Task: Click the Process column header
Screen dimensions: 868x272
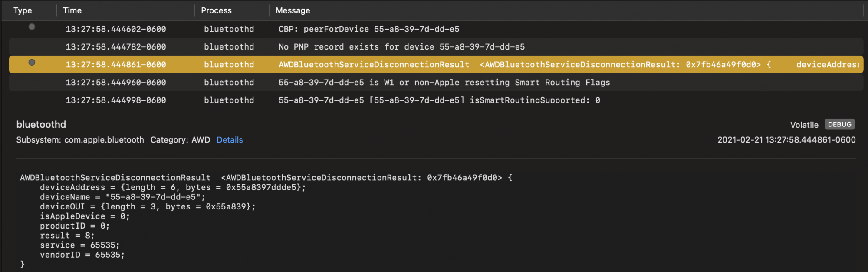Action: tap(216, 10)
